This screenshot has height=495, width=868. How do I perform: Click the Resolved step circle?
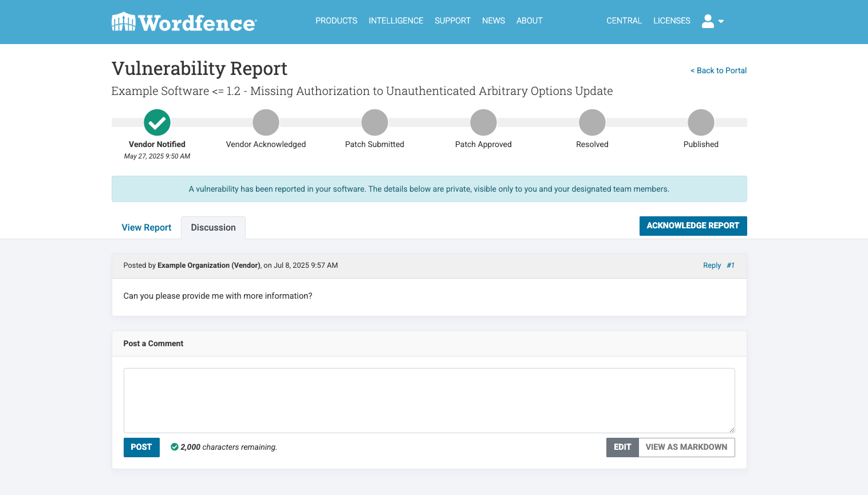[592, 122]
